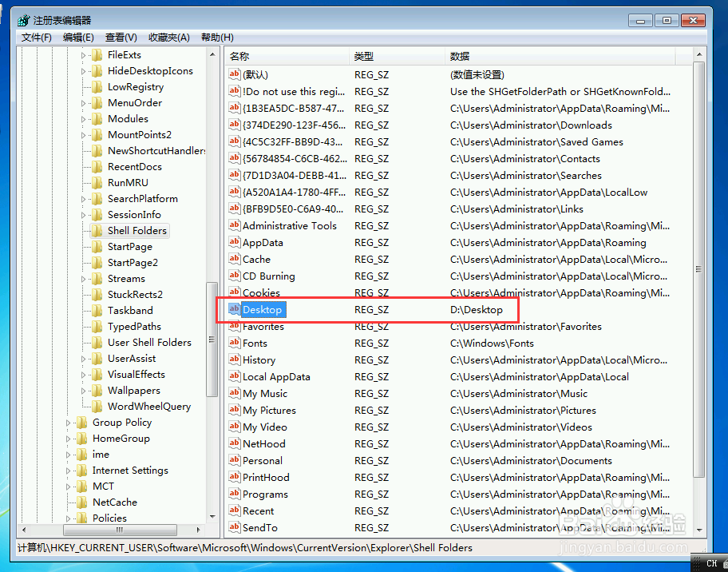Expand the Internet Settings node
The image size is (728, 572).
click(x=69, y=470)
